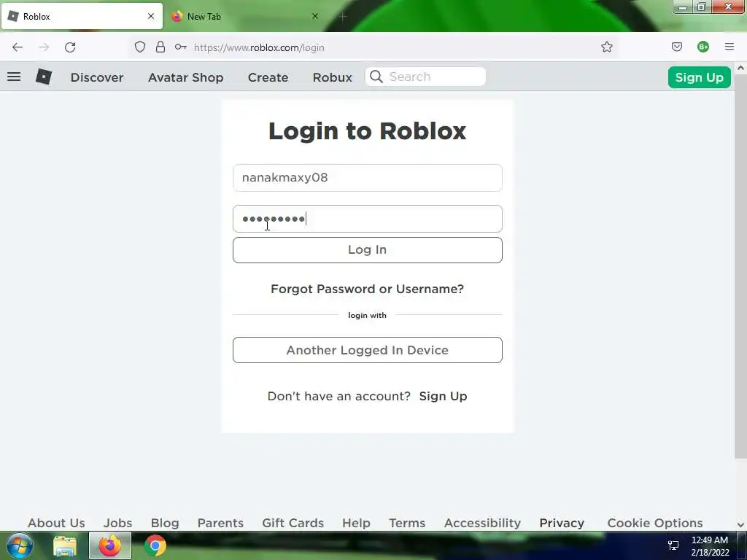The image size is (747, 560).
Task: Go forward with the browser forward arrow
Action: [44, 47]
